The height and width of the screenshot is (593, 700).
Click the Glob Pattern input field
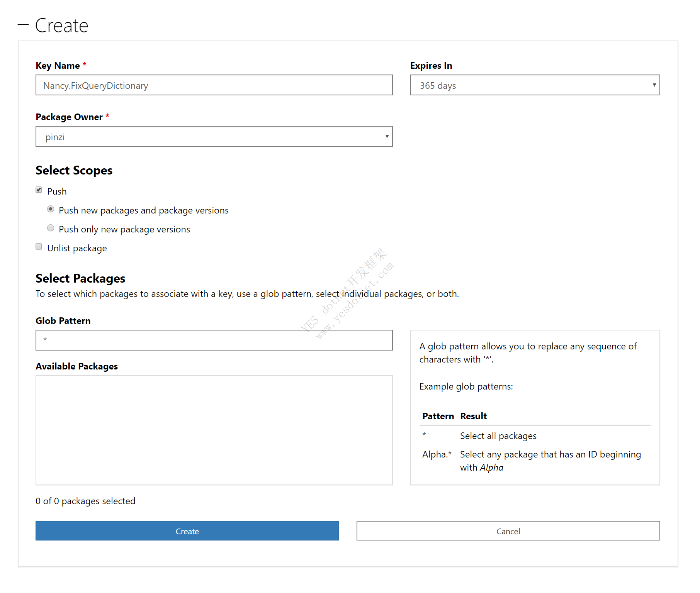point(214,340)
